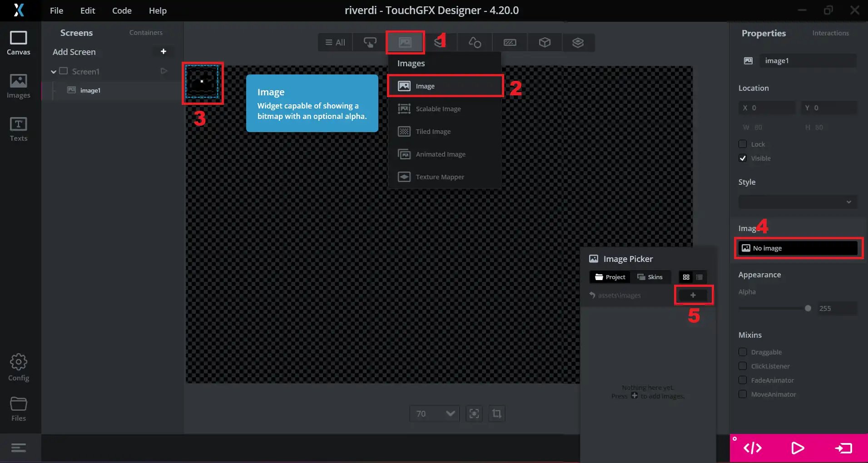Click the crop tool icon below canvas
Viewport: 868px width, 463px height.
tap(496, 414)
